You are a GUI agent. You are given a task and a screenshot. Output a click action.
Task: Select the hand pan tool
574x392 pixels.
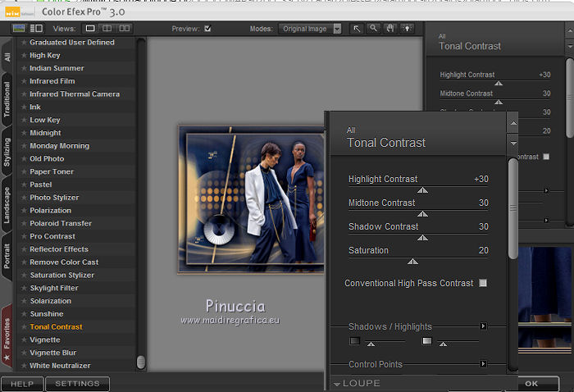click(389, 28)
